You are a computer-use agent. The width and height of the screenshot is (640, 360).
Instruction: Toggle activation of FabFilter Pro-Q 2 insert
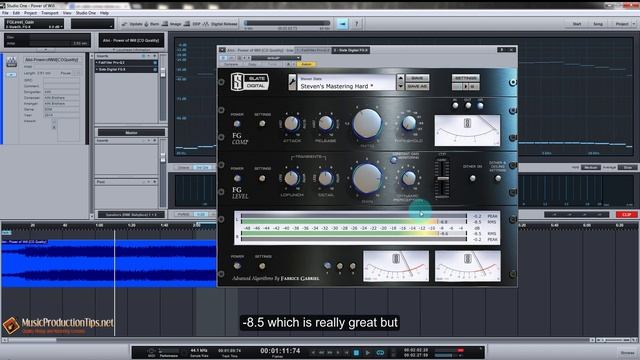[x=155, y=62]
